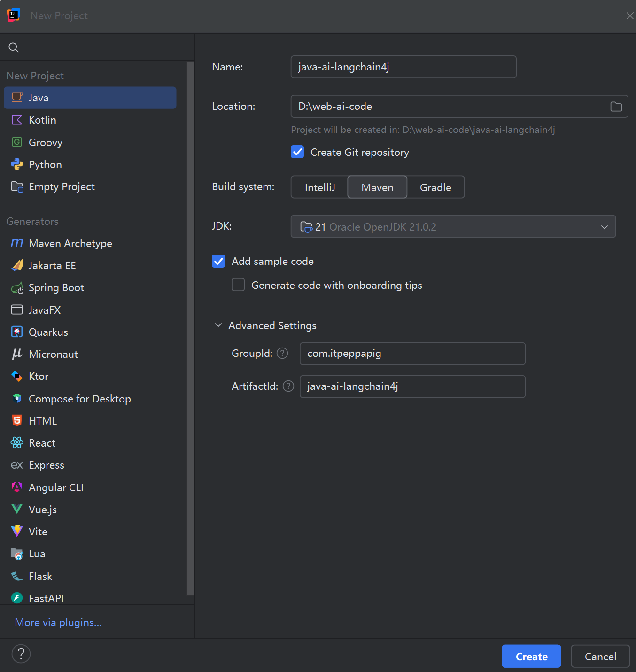636x672 pixels.
Task: Switch build system to IntelliJ
Action: 319,187
